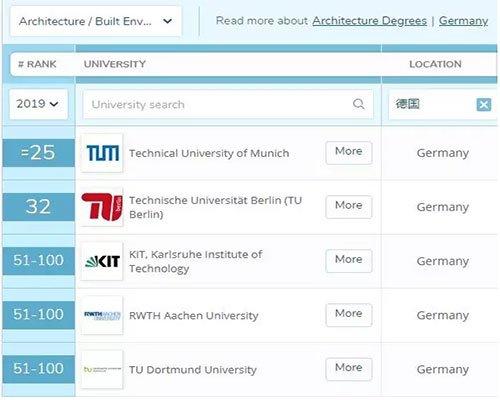Click the LOCATION column header
This screenshot has width=500, height=400.
[435, 64]
